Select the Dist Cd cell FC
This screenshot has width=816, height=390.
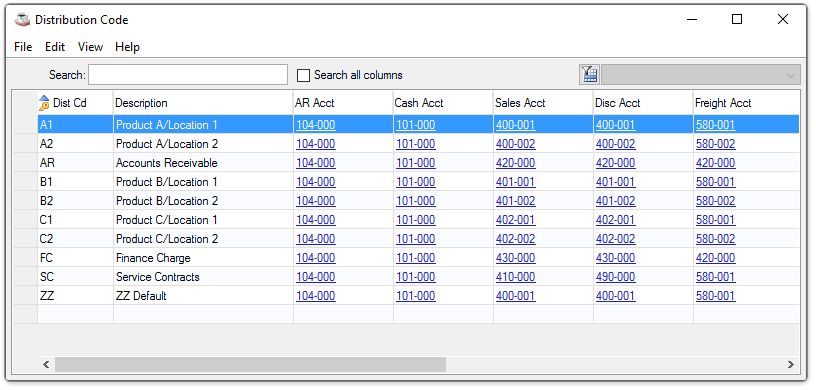(75, 258)
